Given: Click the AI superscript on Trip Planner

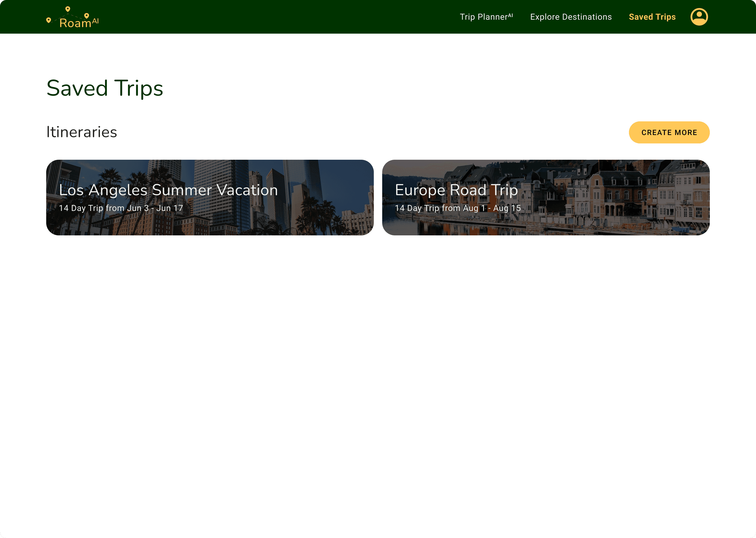Looking at the screenshot, I should (510, 15).
